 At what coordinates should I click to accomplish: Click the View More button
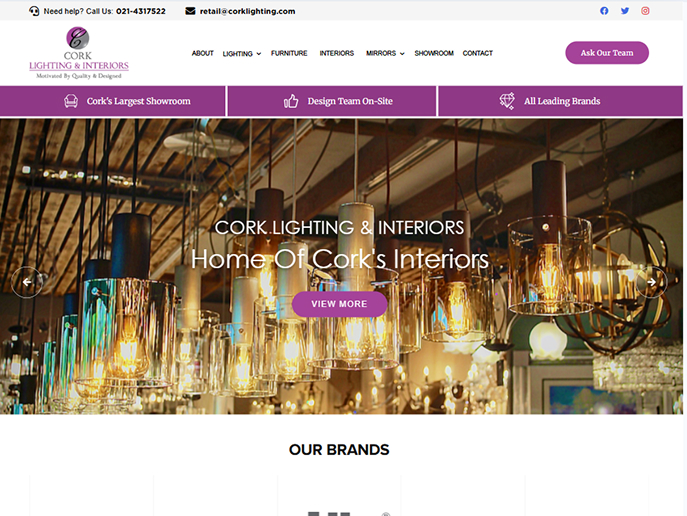point(340,304)
